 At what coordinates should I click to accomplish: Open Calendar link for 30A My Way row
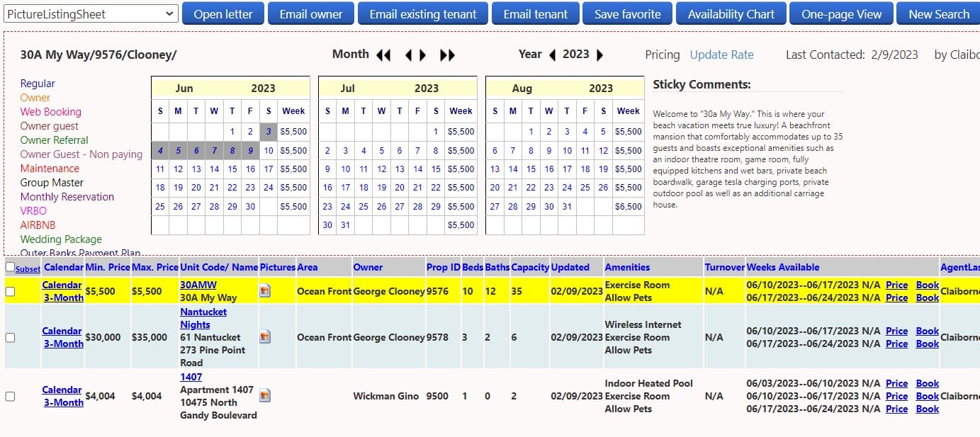pos(62,285)
